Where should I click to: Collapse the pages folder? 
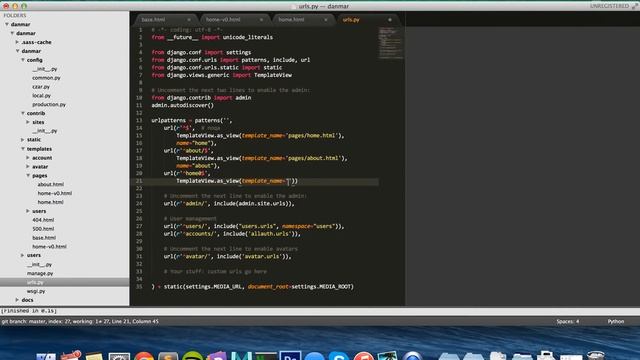click(x=28, y=176)
